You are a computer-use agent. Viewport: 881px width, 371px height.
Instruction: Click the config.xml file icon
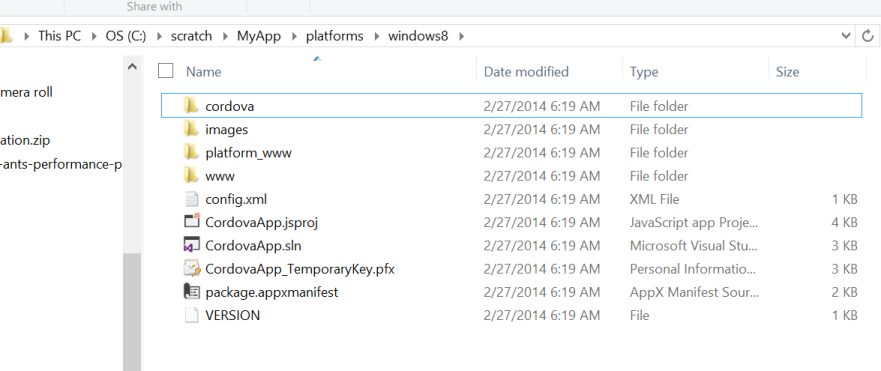pos(192,199)
